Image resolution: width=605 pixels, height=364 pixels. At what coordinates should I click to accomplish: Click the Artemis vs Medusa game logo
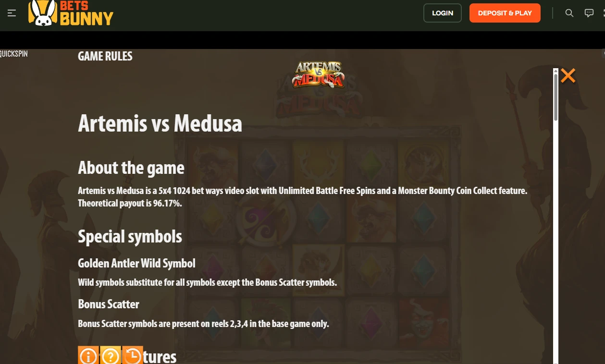click(x=318, y=75)
